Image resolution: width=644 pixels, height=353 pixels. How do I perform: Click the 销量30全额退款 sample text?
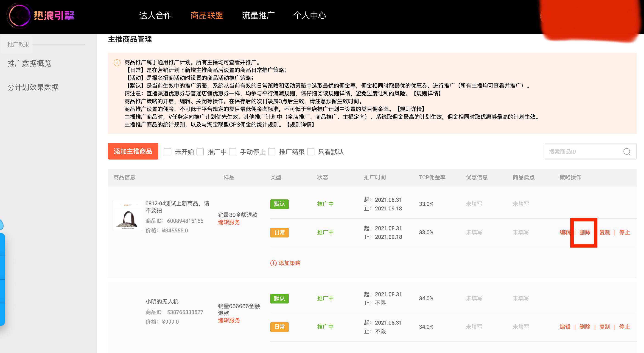click(x=238, y=215)
